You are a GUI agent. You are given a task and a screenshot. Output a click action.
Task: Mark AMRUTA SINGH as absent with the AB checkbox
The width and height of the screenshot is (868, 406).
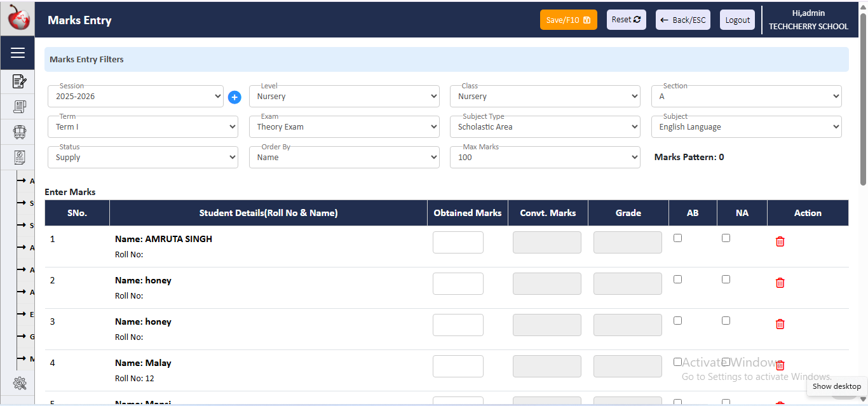point(677,238)
